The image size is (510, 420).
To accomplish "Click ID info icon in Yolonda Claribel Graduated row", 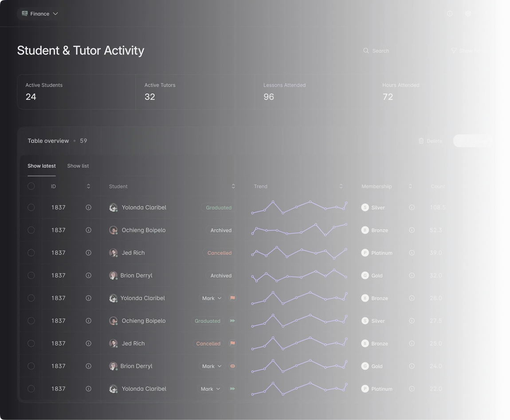I will click(x=88, y=207).
